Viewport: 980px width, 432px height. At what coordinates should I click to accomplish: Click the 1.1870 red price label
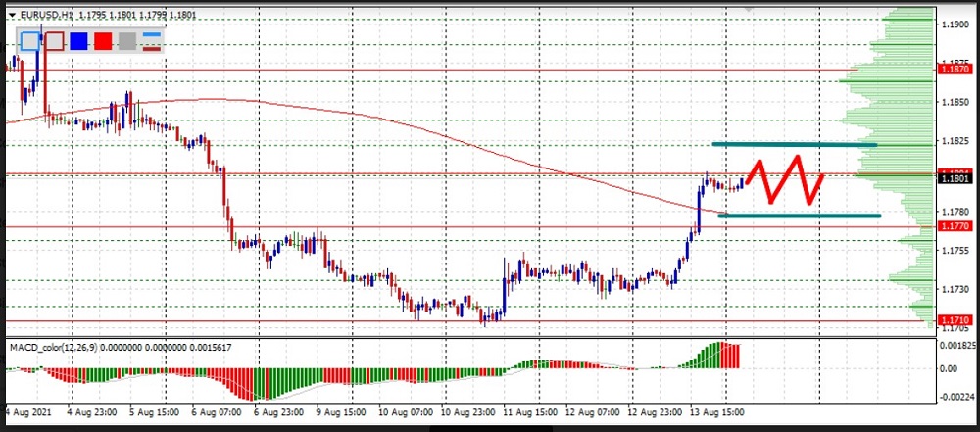(955, 70)
